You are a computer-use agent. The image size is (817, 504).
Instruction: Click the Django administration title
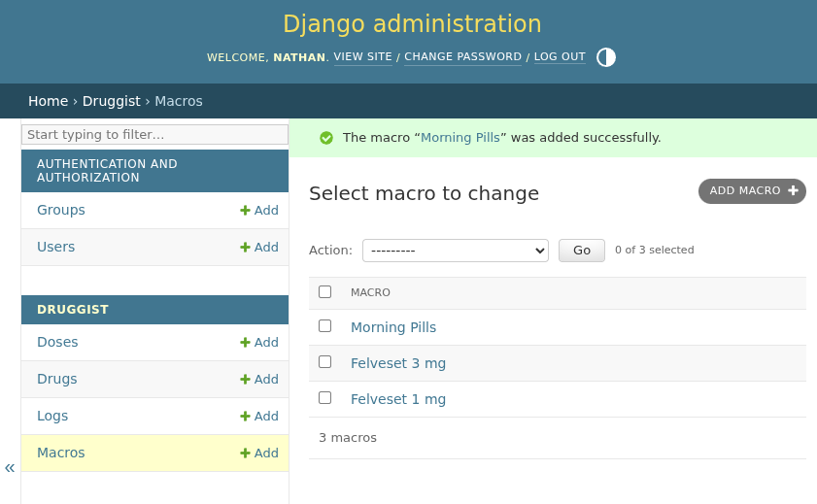coord(412,24)
